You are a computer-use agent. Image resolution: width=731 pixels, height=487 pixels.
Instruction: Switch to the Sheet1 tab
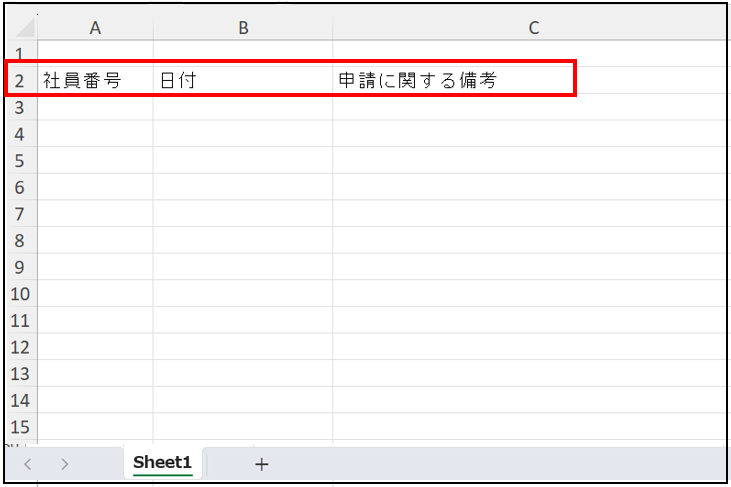pyautogui.click(x=162, y=463)
